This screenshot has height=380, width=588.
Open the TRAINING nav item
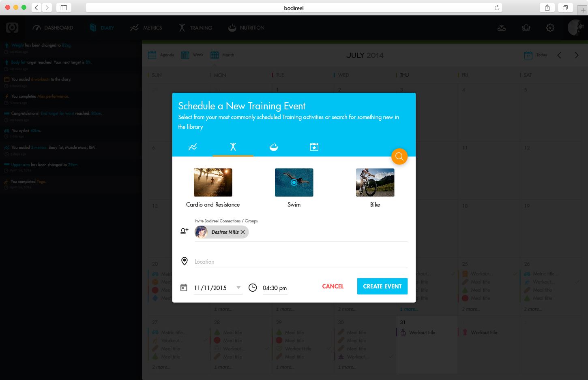pyautogui.click(x=195, y=28)
